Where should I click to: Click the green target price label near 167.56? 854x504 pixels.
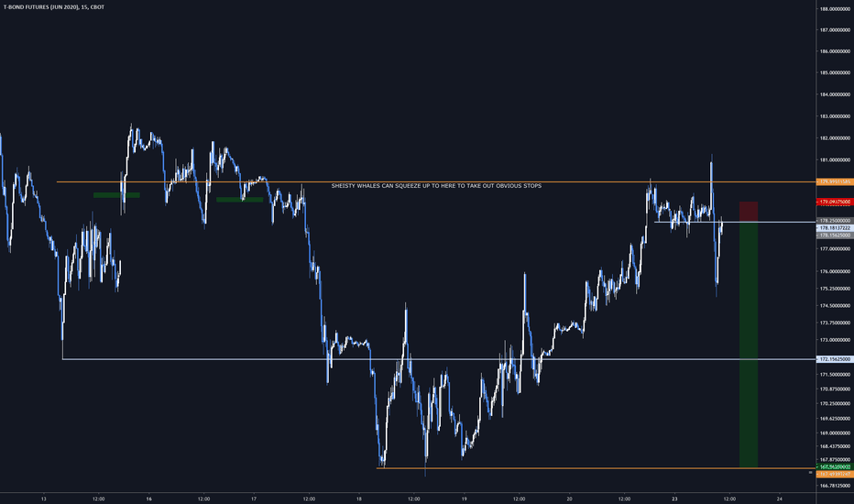[835, 467]
